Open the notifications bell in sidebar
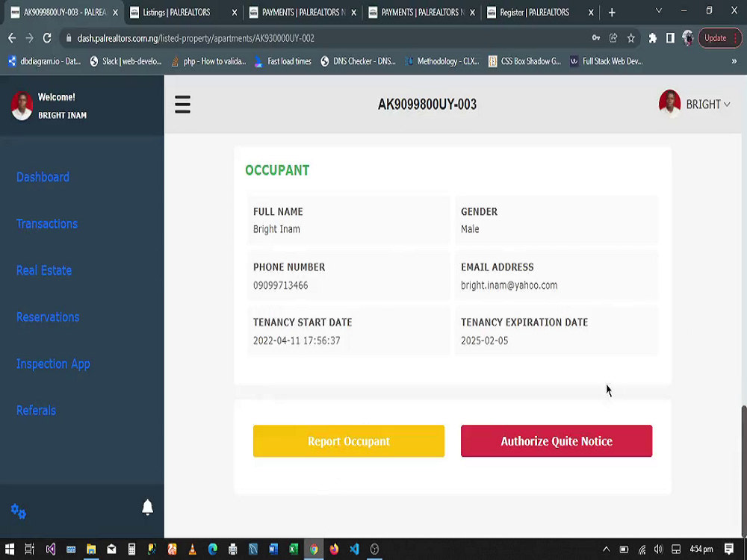This screenshot has height=560, width=747. click(148, 508)
